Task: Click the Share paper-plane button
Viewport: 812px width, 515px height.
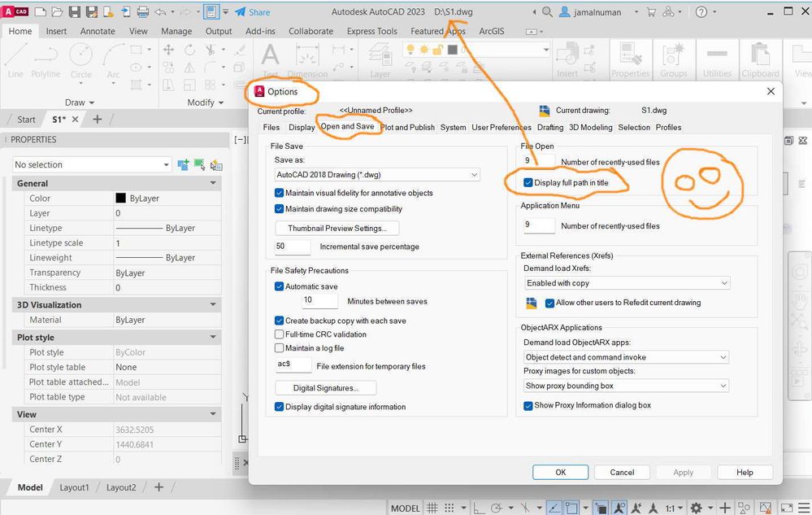Action: [x=252, y=12]
